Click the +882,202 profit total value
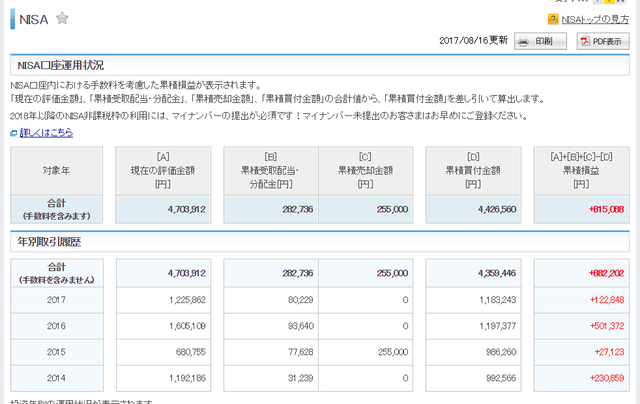 click(x=606, y=273)
